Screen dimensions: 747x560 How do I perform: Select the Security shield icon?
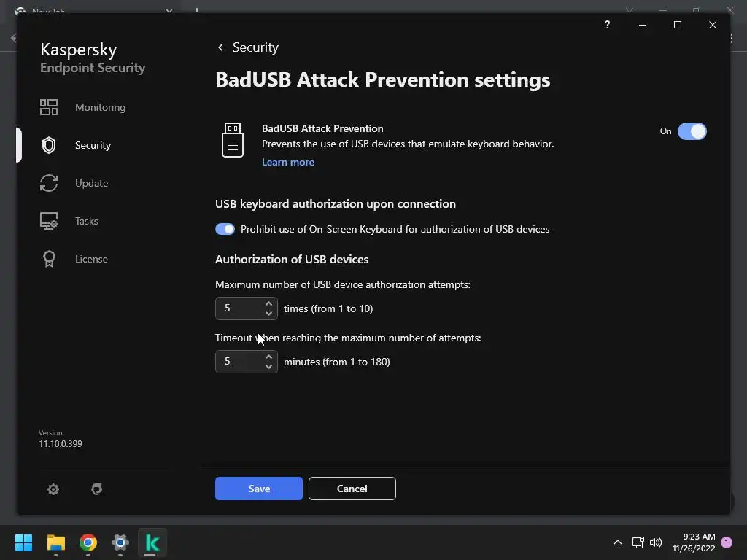tap(49, 145)
